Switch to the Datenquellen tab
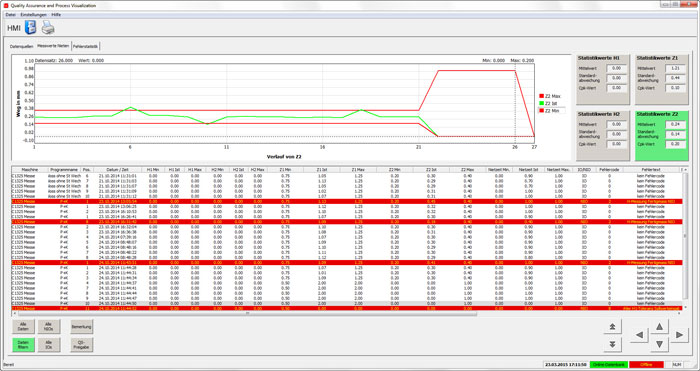700x371 pixels. 22,46
